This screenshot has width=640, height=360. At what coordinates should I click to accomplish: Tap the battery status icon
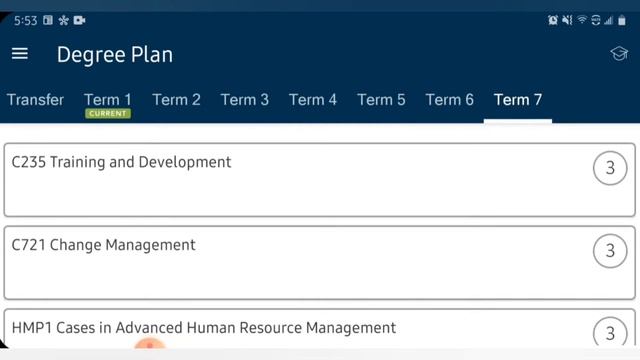coord(621,20)
